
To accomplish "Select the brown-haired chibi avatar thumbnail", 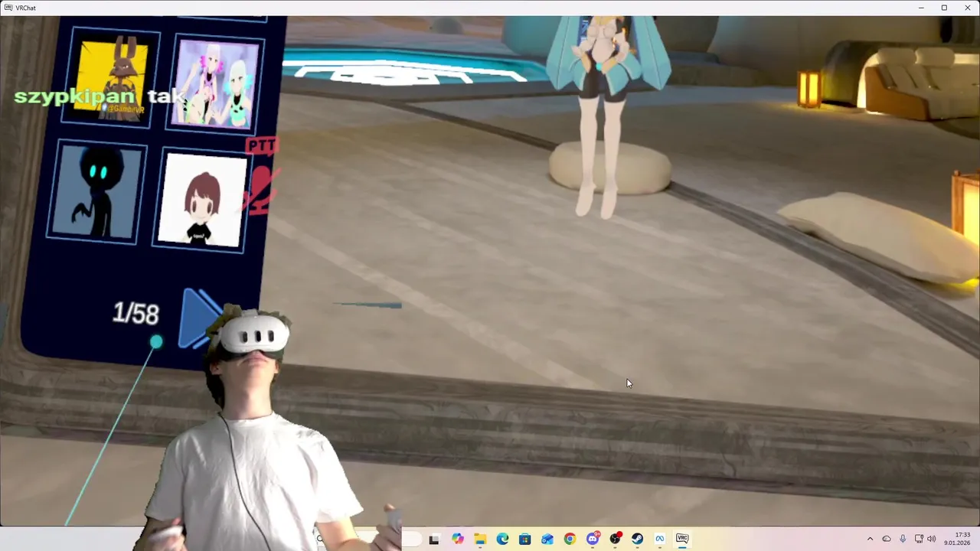I will [x=202, y=201].
